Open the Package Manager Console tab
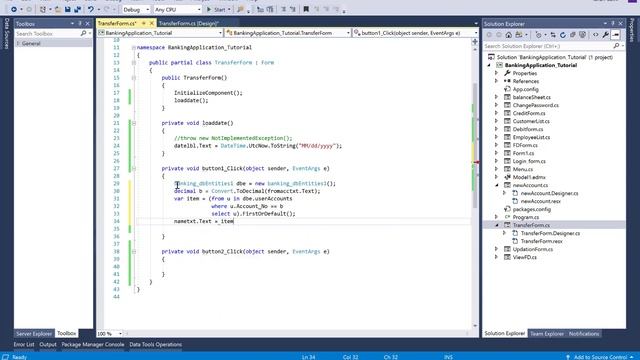This screenshot has width=640, height=360. pos(93,344)
